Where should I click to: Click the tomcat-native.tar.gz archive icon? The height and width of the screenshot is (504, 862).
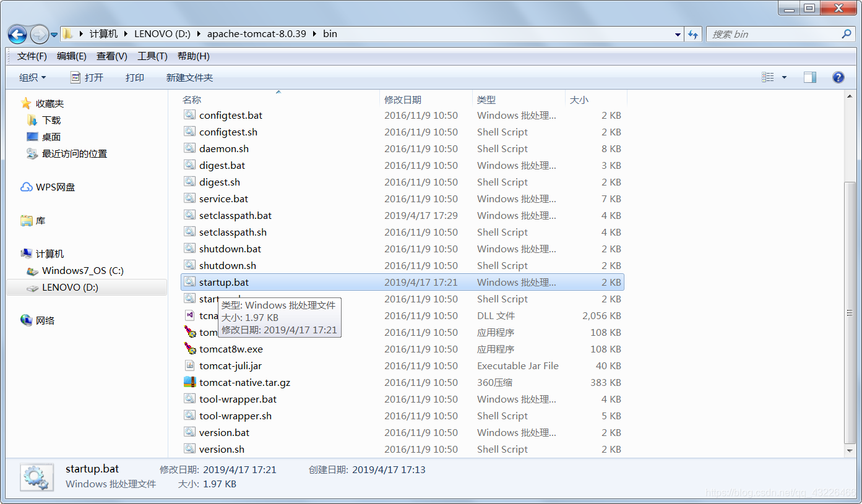(x=189, y=382)
